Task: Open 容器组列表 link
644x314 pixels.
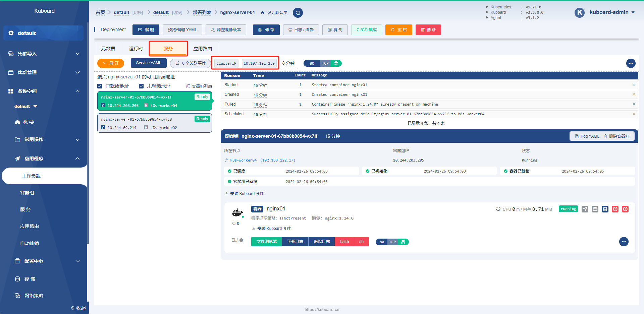Action: coord(199,86)
